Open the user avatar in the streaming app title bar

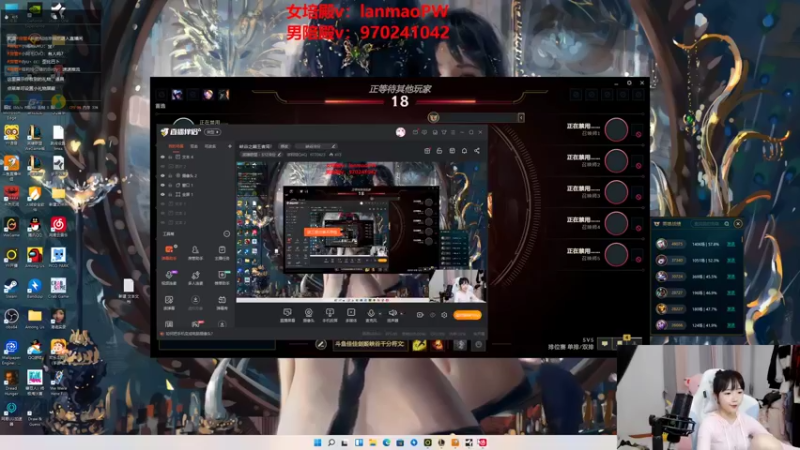(x=401, y=132)
